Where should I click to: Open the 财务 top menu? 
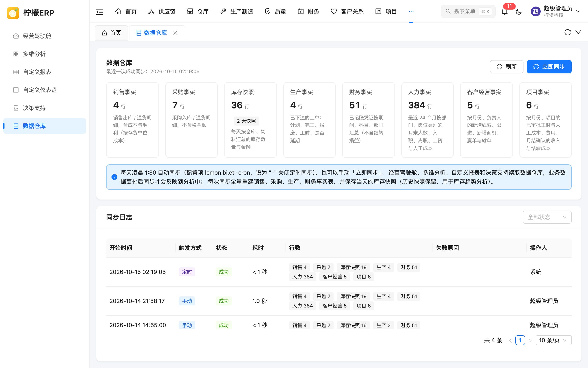tap(308, 11)
